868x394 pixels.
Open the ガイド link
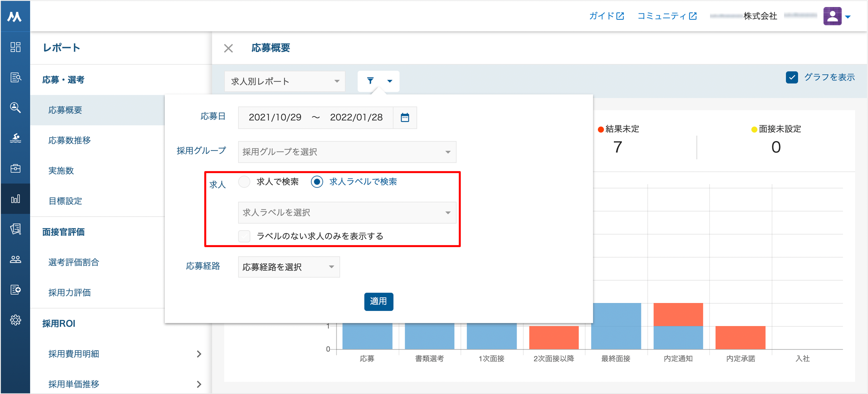point(607,16)
